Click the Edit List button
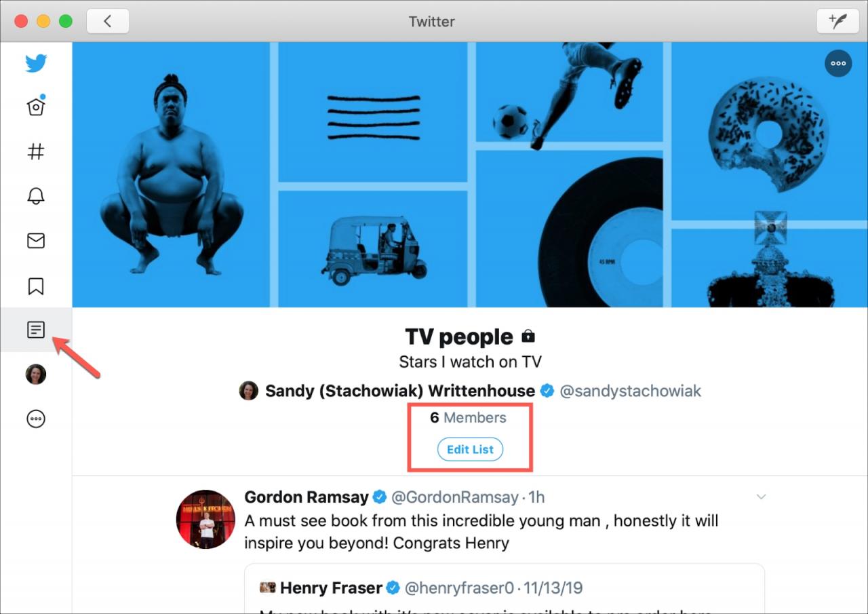This screenshot has height=614, width=868. (470, 450)
